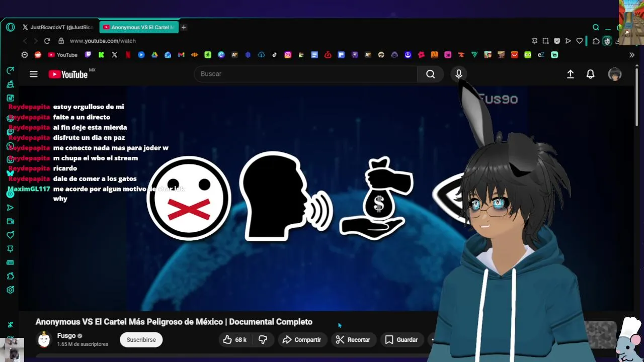Open the Settings gear in Opera sidebar

(x=10, y=290)
